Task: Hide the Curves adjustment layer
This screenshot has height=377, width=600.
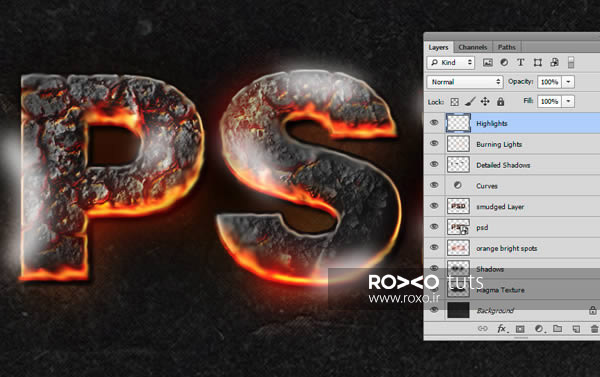Action: pyautogui.click(x=434, y=185)
